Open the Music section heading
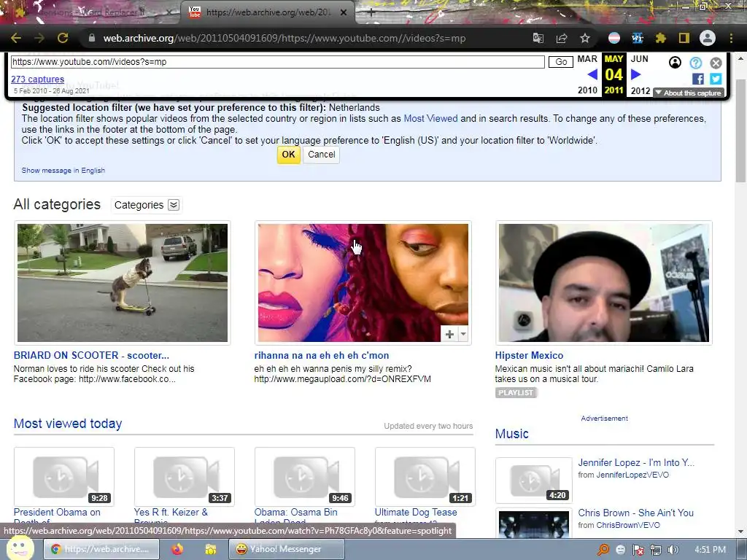The width and height of the screenshot is (747, 560). (511, 434)
